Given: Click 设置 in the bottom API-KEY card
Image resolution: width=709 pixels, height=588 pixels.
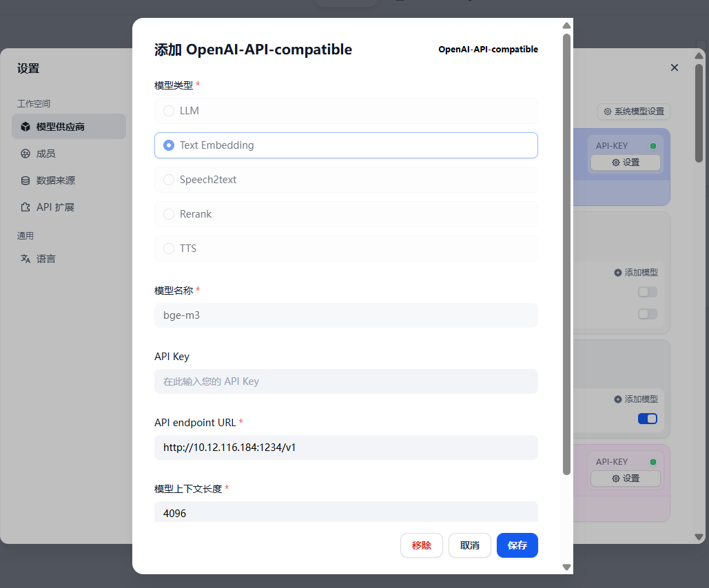Looking at the screenshot, I should coord(626,478).
